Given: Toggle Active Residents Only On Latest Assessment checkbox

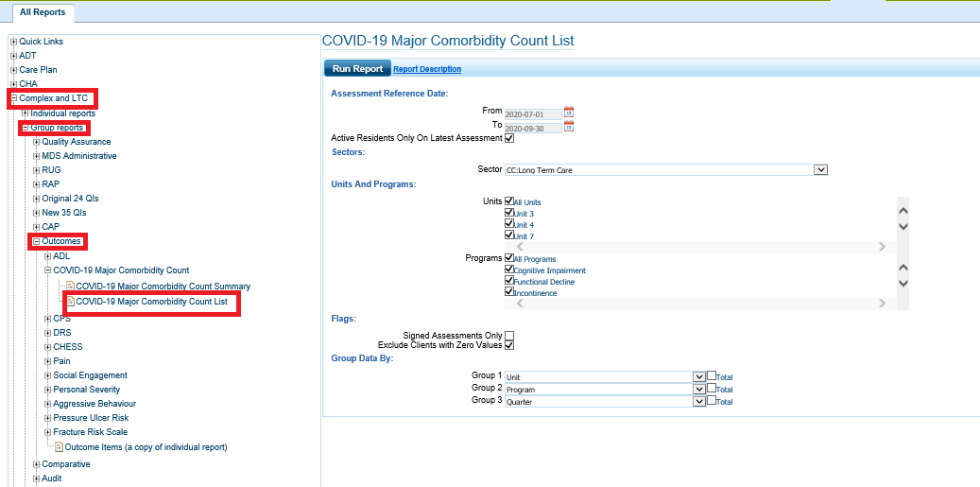Looking at the screenshot, I should (509, 138).
